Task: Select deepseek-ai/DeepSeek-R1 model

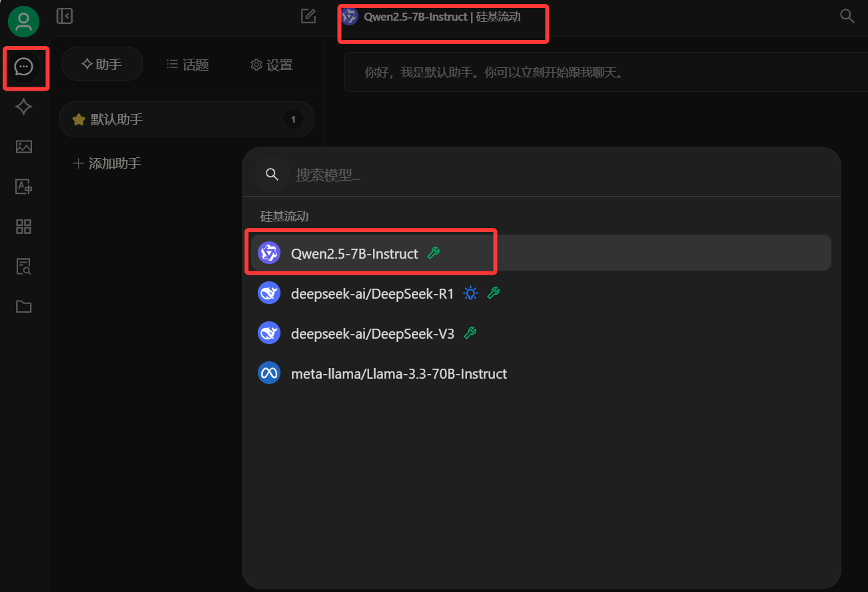Action: point(541,293)
